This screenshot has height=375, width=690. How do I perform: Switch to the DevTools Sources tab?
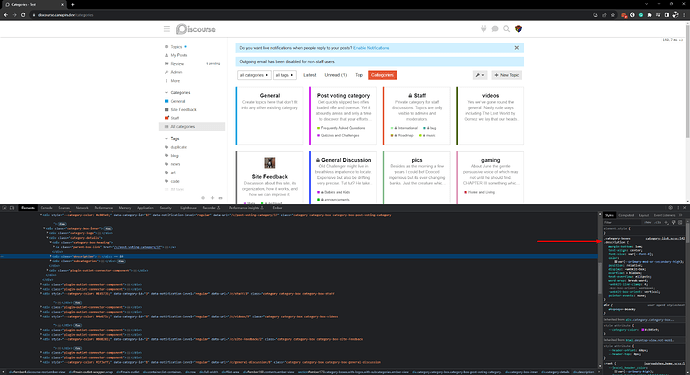[x=64, y=208]
